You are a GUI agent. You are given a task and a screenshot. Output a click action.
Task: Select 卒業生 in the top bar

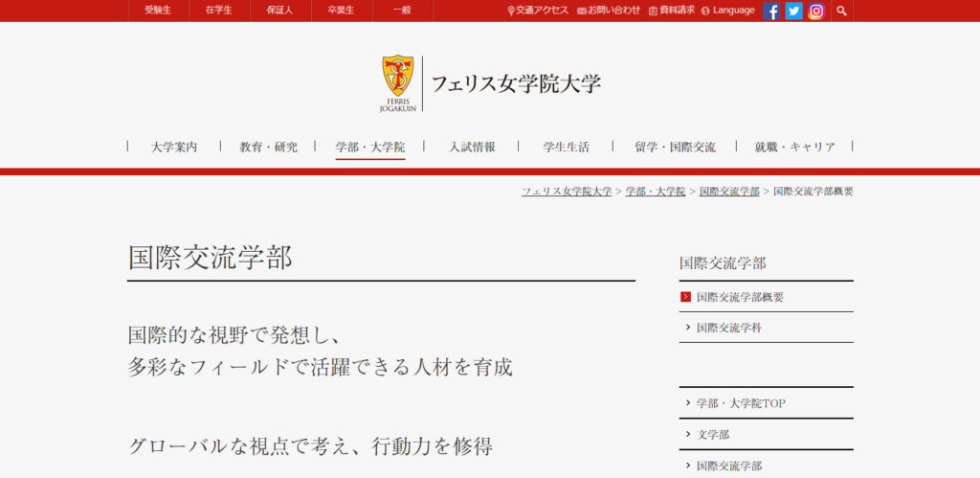tap(342, 11)
